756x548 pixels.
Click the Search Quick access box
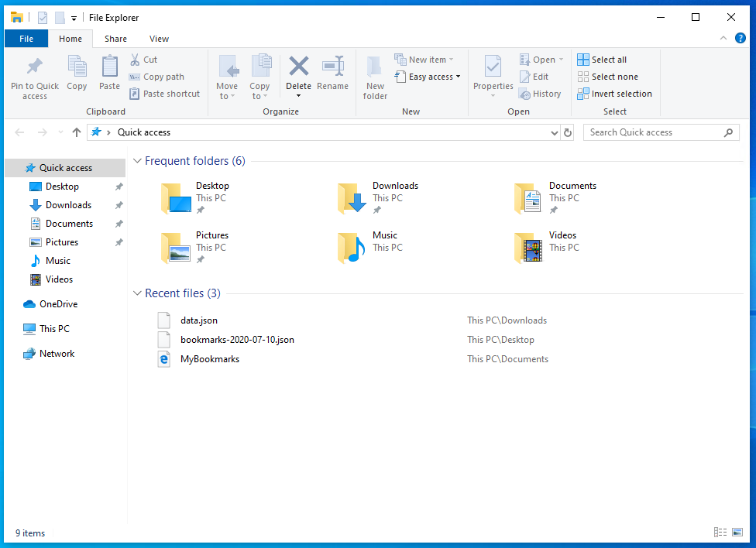click(661, 132)
